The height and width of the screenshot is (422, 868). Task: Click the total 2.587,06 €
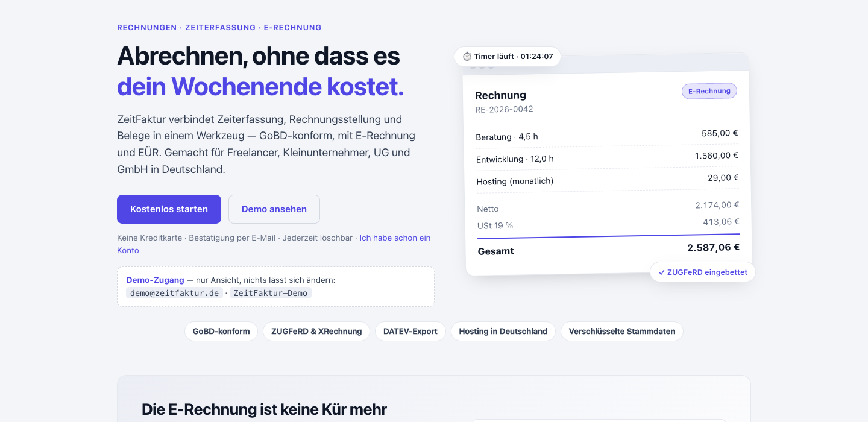(713, 247)
